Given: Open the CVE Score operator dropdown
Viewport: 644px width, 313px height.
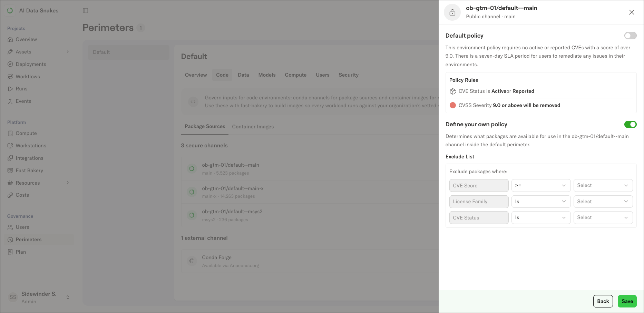Looking at the screenshot, I should [541, 185].
